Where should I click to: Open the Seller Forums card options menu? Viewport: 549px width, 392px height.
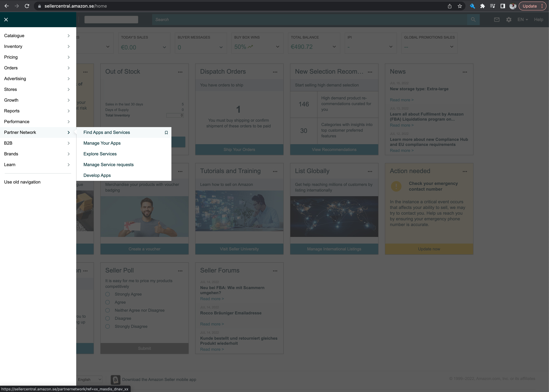[x=275, y=271]
